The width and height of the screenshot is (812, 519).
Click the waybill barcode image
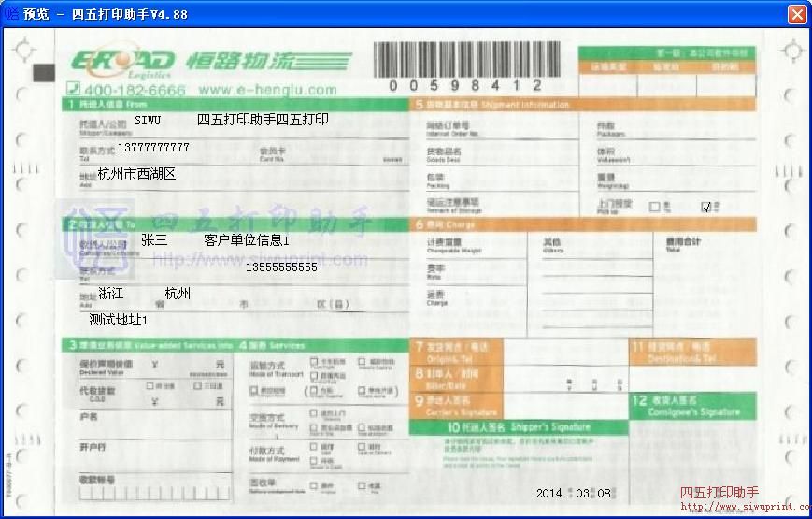pyautogui.click(x=466, y=60)
